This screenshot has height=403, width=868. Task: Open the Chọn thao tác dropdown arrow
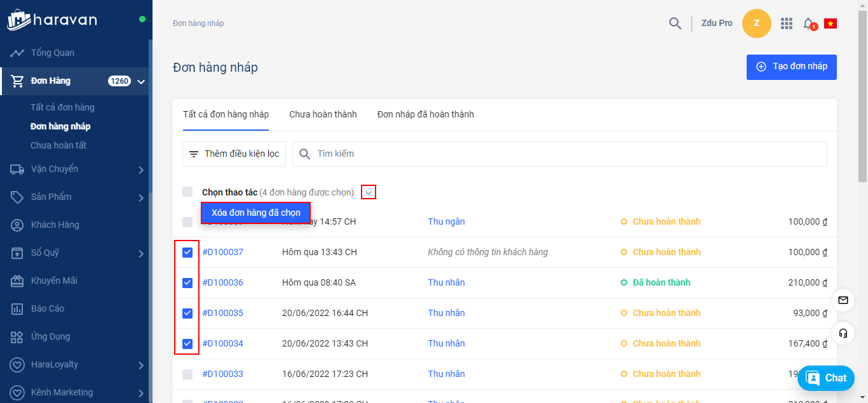pos(369,192)
